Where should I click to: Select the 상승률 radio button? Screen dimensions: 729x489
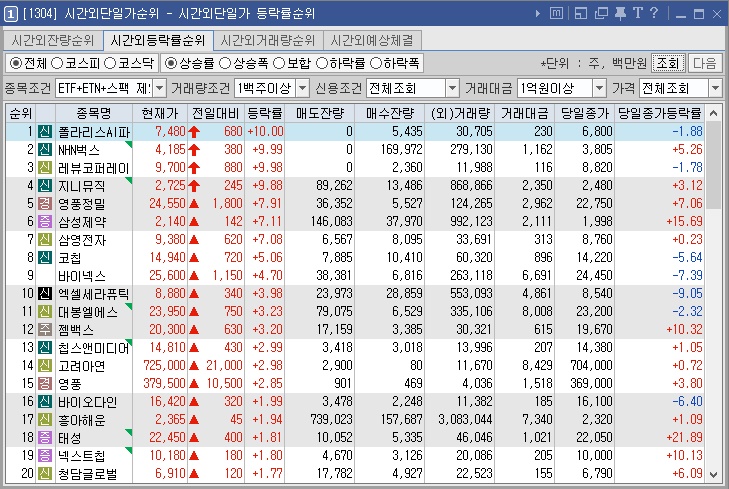click(171, 63)
